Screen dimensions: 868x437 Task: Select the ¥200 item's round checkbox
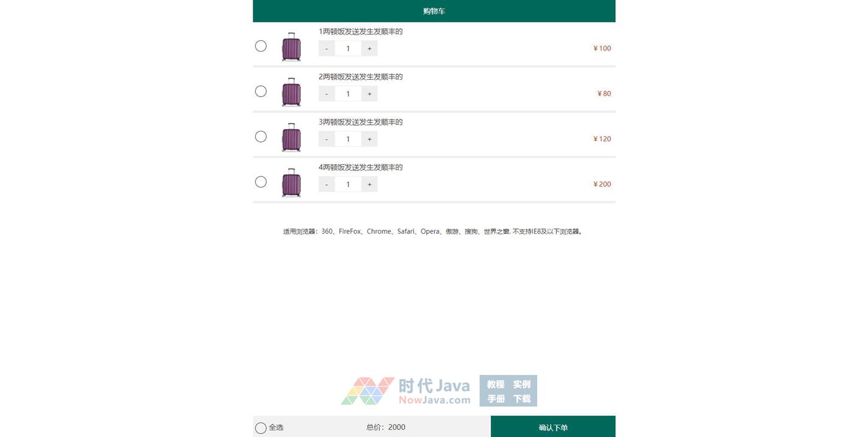tap(261, 182)
